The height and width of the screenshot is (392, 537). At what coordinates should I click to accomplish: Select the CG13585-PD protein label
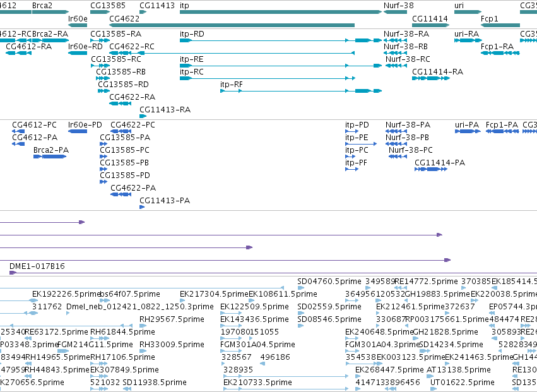tap(125, 175)
